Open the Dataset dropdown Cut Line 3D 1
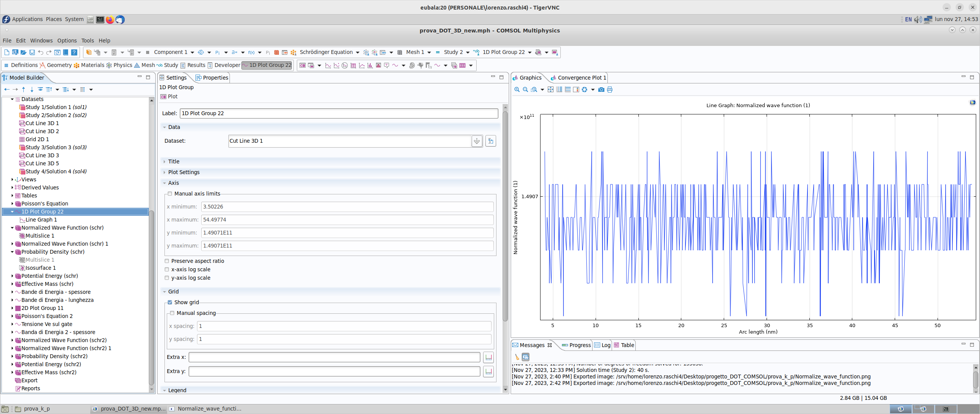980x414 pixels. [477, 141]
